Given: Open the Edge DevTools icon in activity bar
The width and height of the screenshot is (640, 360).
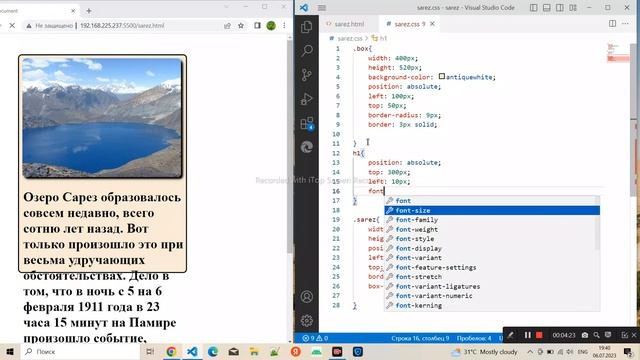Looking at the screenshot, I should coord(307,147).
